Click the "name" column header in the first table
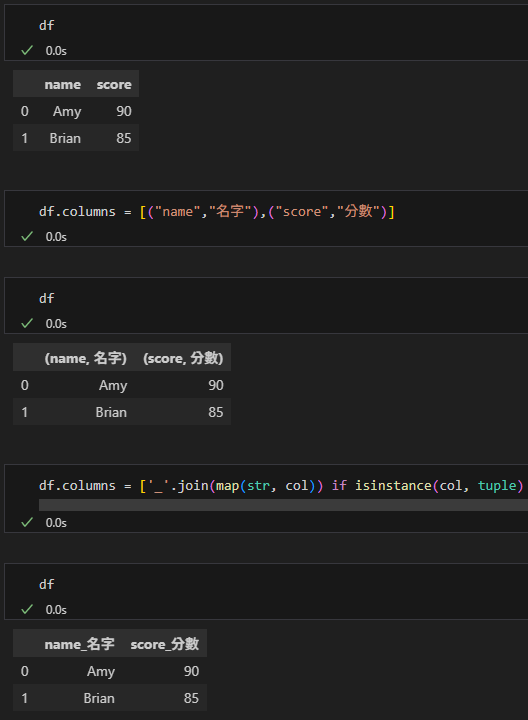Image resolution: width=528 pixels, height=720 pixels. pos(62,84)
